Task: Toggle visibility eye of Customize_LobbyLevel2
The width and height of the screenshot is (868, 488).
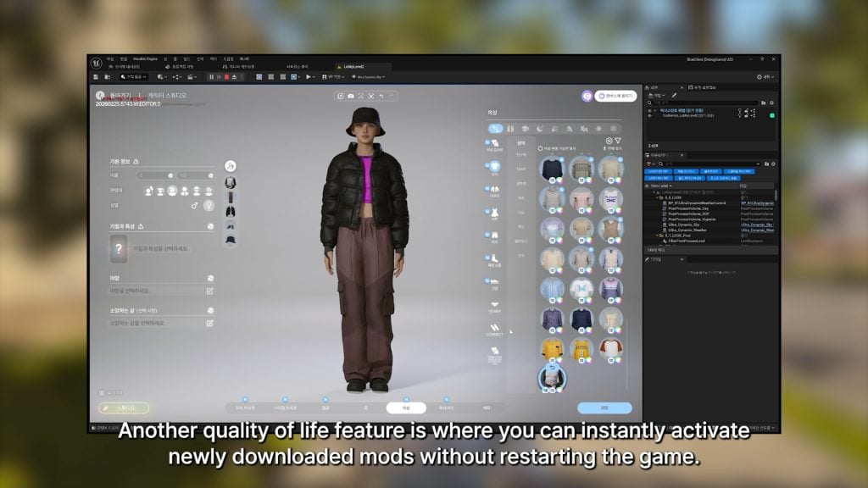Action: [x=649, y=115]
